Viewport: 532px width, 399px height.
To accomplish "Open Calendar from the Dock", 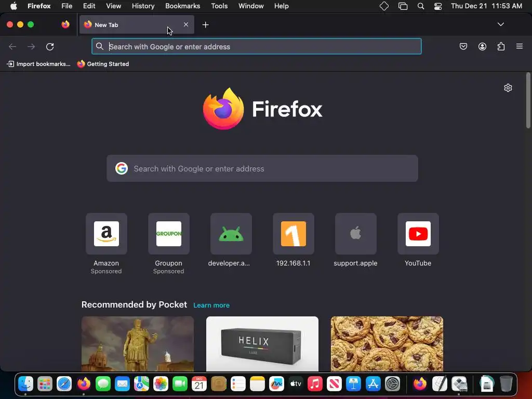I will tap(199, 384).
